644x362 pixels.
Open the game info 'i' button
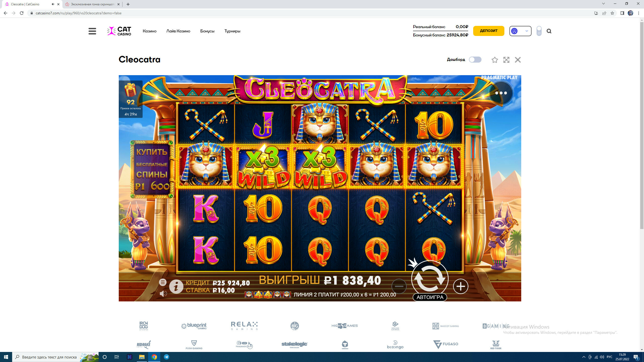tap(176, 287)
